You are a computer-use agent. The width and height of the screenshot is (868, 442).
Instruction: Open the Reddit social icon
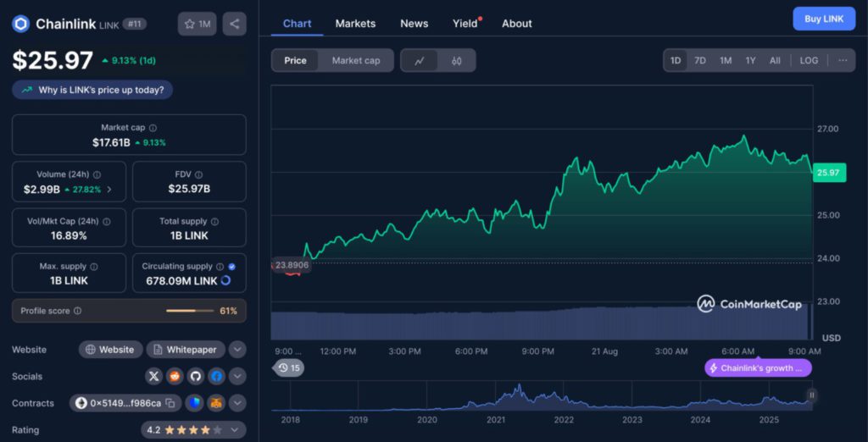pyautogui.click(x=175, y=376)
